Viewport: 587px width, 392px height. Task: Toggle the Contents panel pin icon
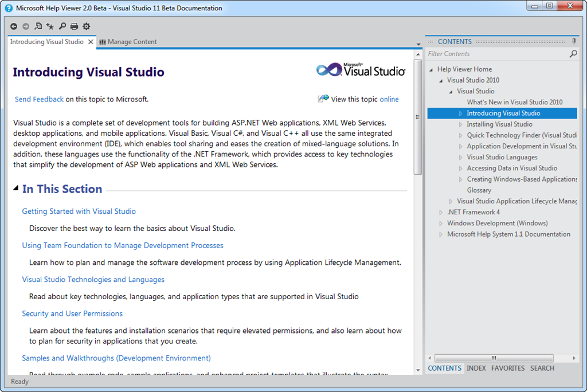coord(574,42)
